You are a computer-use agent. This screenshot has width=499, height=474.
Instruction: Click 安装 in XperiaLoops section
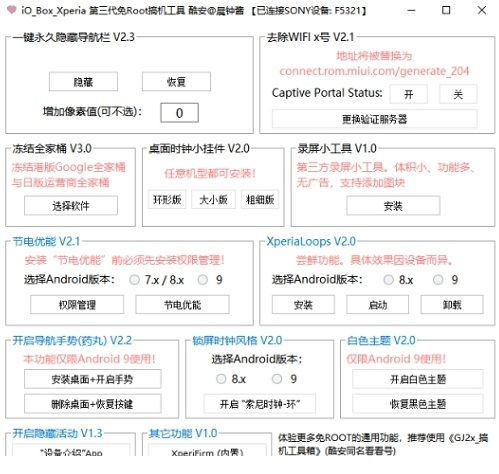pyautogui.click(x=303, y=304)
